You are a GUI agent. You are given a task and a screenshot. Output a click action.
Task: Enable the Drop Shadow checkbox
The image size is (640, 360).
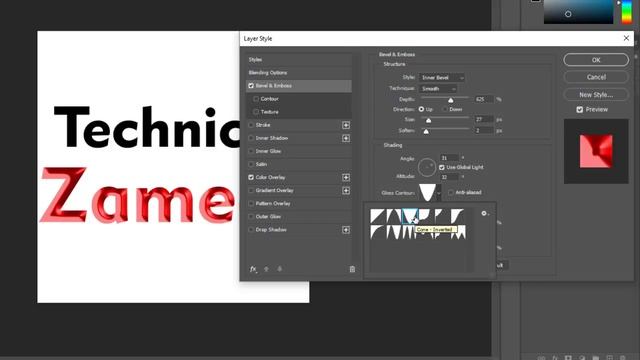[251, 230]
